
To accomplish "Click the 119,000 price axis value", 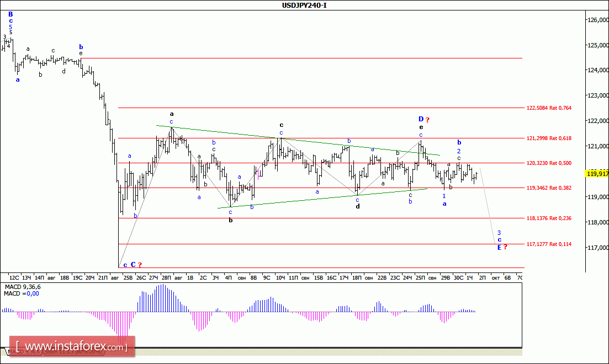I will click(x=598, y=197).
